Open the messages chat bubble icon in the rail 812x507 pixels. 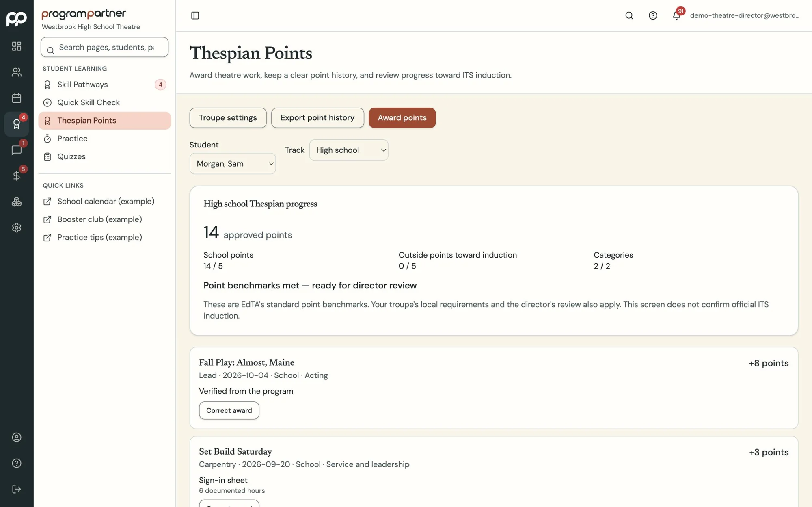click(17, 150)
